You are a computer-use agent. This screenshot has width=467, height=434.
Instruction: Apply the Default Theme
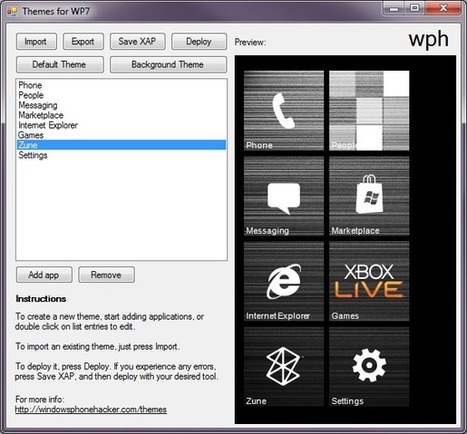(x=60, y=64)
